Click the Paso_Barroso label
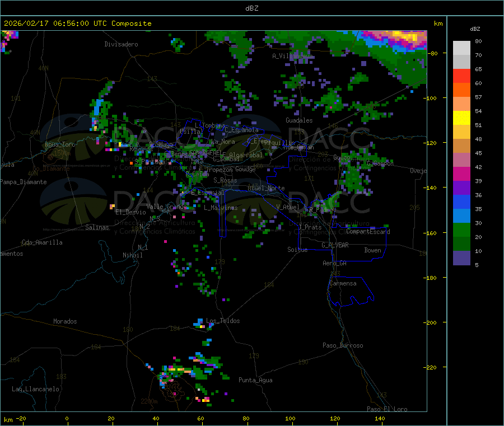 pyautogui.click(x=343, y=345)
